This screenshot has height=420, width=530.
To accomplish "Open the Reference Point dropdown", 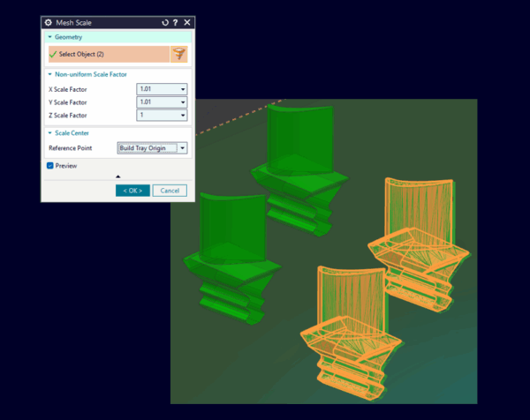I will point(182,148).
